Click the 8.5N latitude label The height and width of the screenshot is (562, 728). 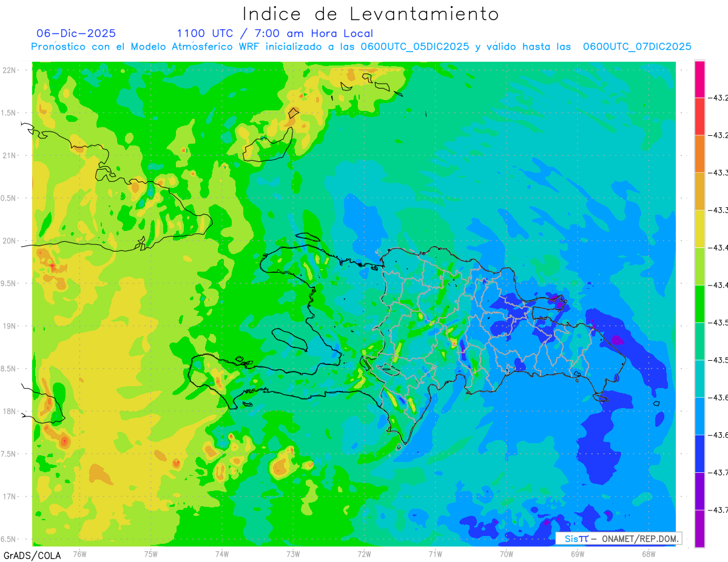click(x=9, y=369)
